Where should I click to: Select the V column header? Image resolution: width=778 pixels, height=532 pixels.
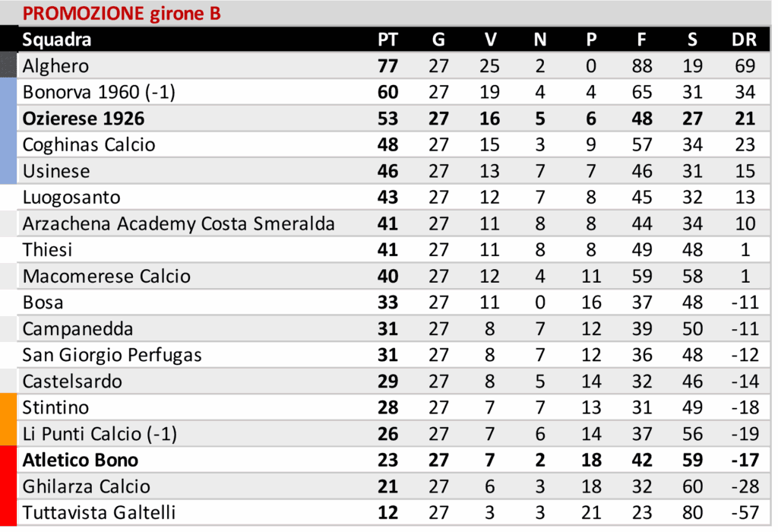pyautogui.click(x=490, y=40)
